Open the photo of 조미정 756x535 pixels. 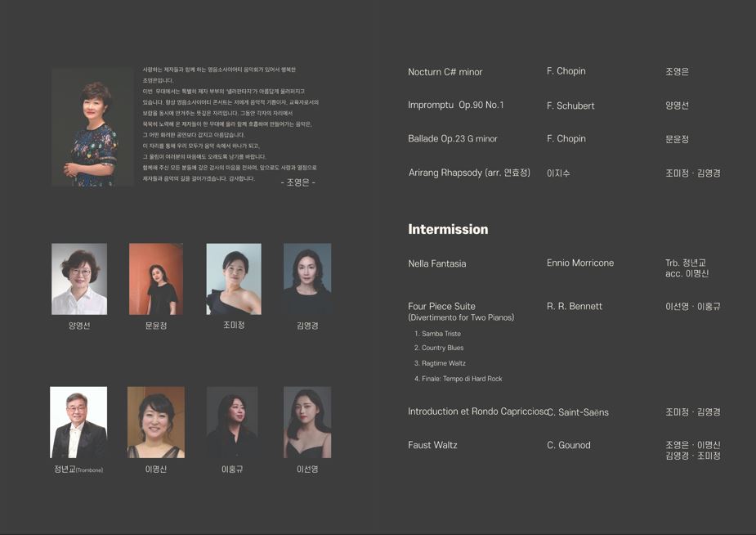click(234, 279)
